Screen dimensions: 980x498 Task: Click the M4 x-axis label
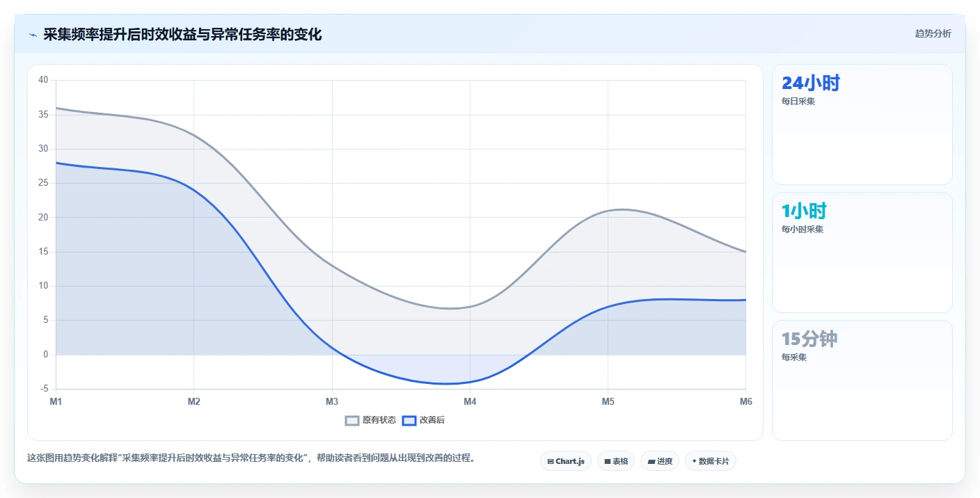470,401
